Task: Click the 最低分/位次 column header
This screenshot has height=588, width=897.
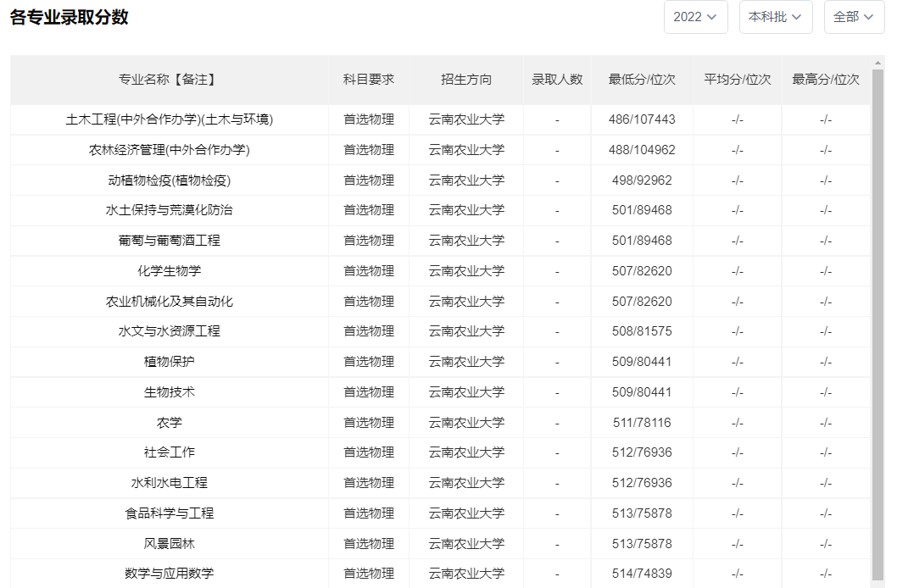Action: click(x=642, y=80)
